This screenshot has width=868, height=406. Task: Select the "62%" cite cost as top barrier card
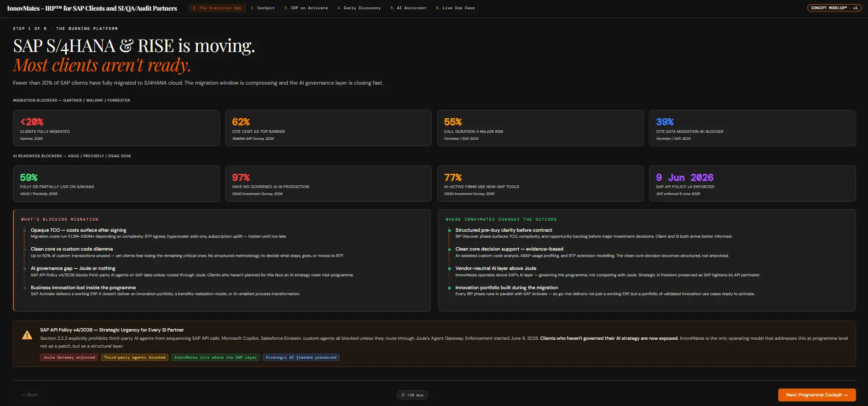pos(328,128)
